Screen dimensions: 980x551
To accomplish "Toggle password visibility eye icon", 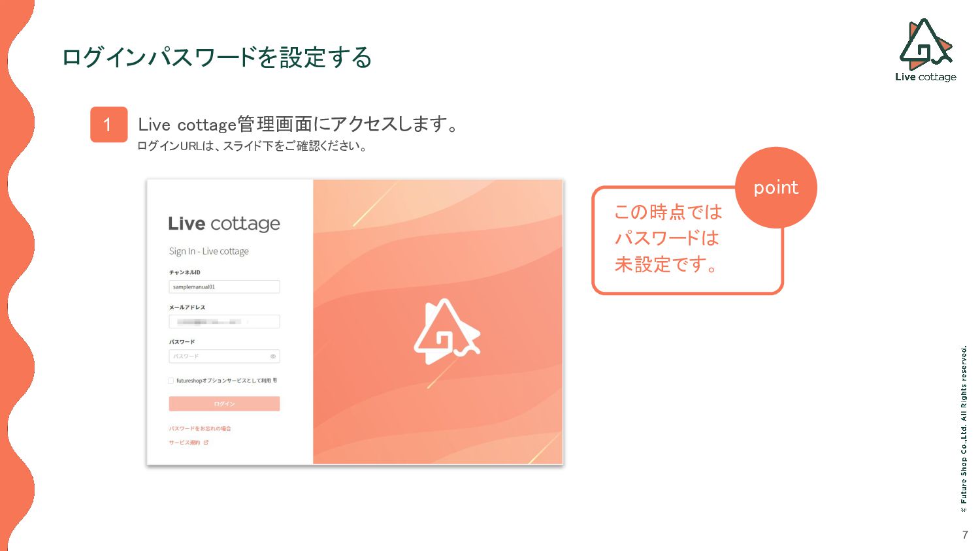I will [x=272, y=356].
